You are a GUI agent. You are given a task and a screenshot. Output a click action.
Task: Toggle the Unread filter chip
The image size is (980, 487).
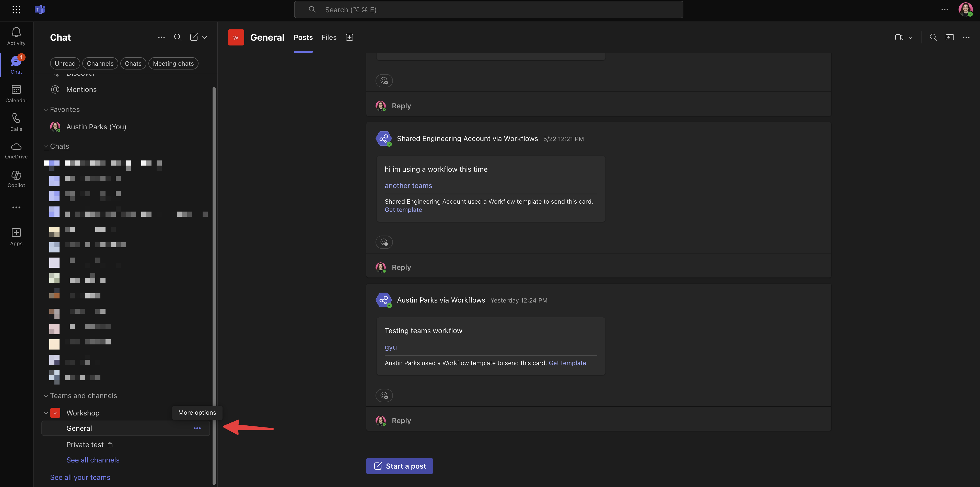coord(65,64)
